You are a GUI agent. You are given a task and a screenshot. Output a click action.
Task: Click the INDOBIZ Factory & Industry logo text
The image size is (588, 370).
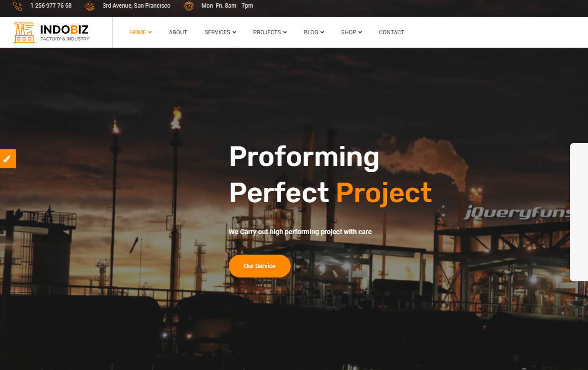coord(64,32)
